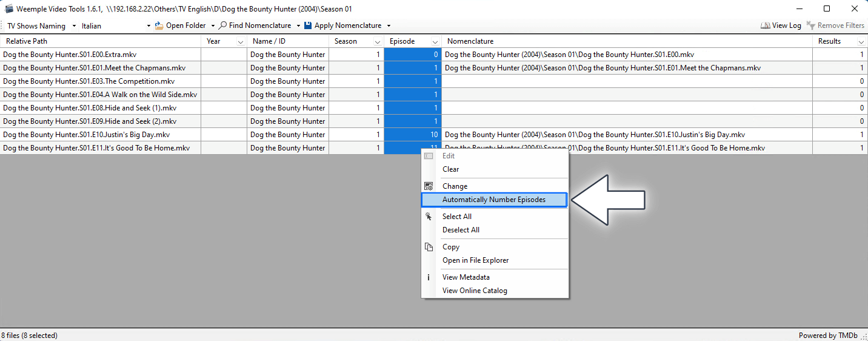Click the Episode cell showing 10
This screenshot has width=868, height=341.
(x=413, y=135)
